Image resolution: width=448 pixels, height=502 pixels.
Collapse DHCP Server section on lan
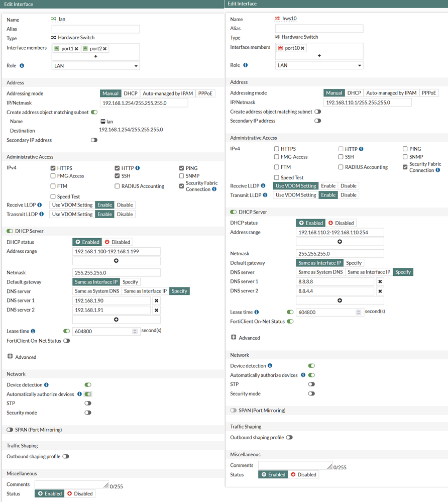pyautogui.click(x=10, y=231)
